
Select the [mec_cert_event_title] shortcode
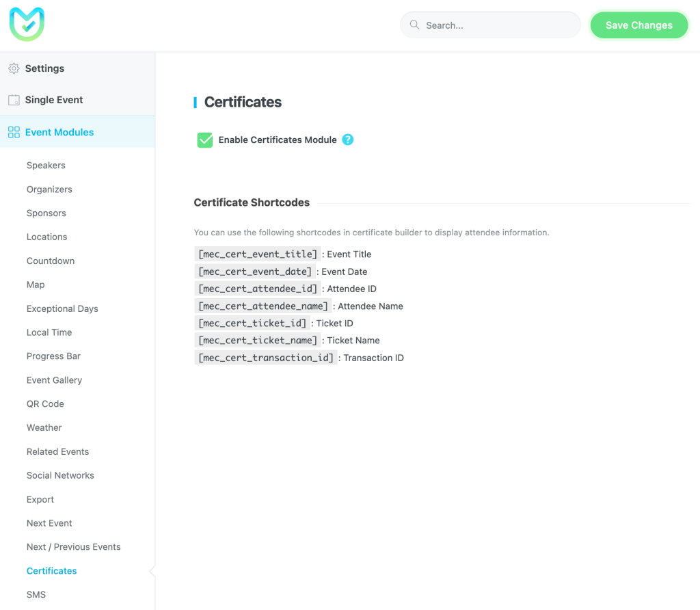click(257, 254)
